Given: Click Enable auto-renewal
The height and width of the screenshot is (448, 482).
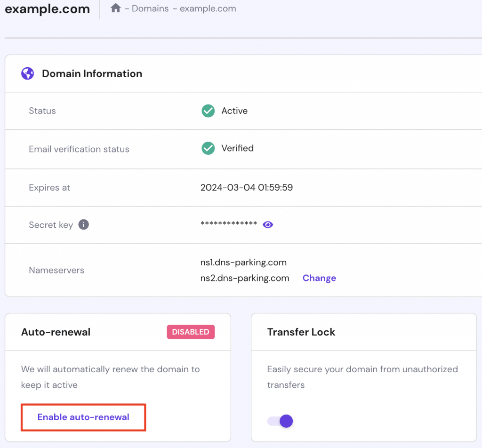Looking at the screenshot, I should pyautogui.click(x=83, y=417).
